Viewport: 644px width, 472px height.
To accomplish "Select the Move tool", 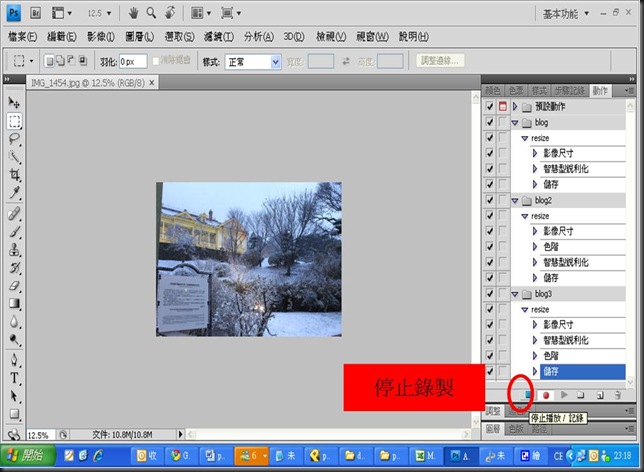I will (x=14, y=103).
